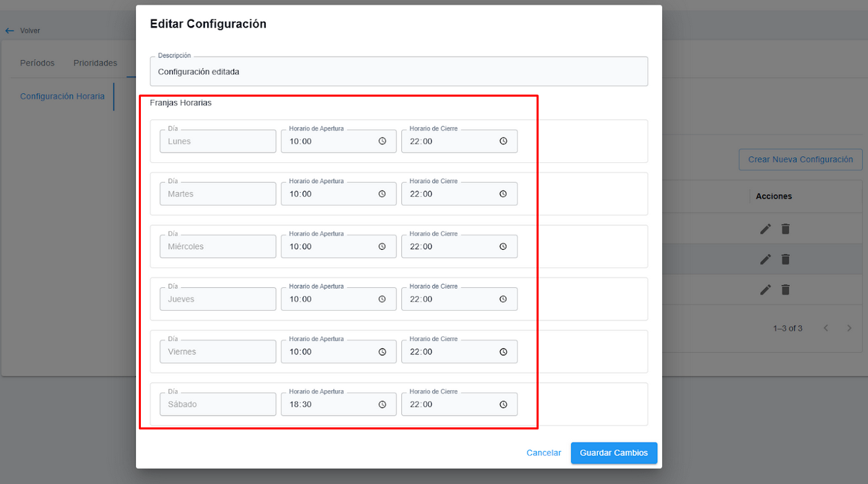Image resolution: width=868 pixels, height=484 pixels.
Task: Click Martes Horario de Cierre field
Action: point(459,194)
